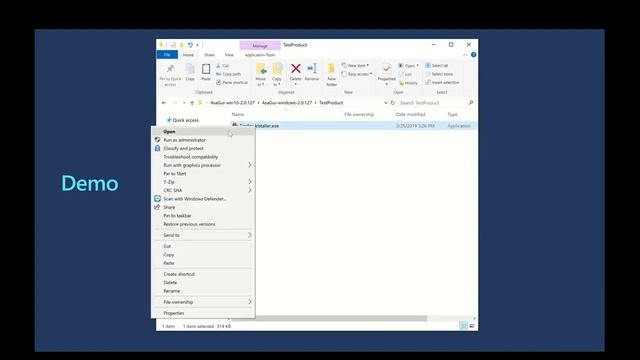Choose Classify and protect

pos(203,148)
